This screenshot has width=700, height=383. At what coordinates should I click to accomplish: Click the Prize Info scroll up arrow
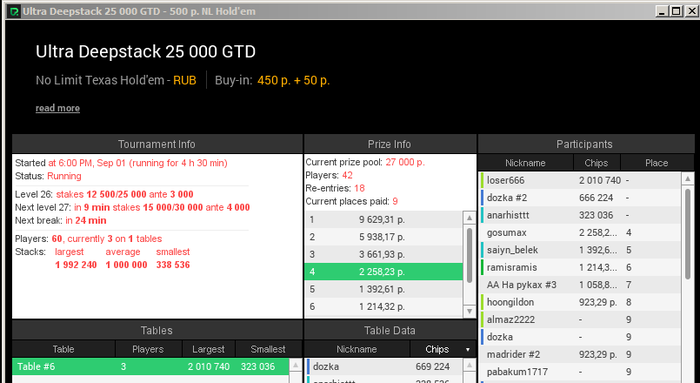[x=469, y=218]
